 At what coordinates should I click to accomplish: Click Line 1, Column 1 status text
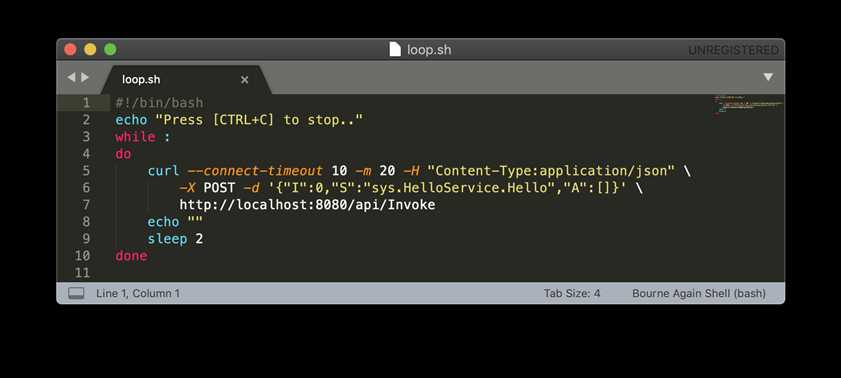[x=138, y=293]
